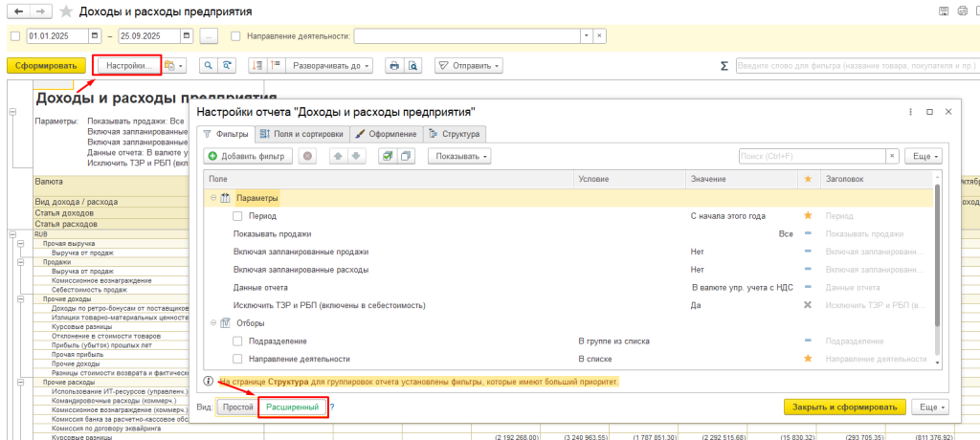980x440 pixels.
Task: Clear the dialog search field with x
Action: click(x=893, y=156)
